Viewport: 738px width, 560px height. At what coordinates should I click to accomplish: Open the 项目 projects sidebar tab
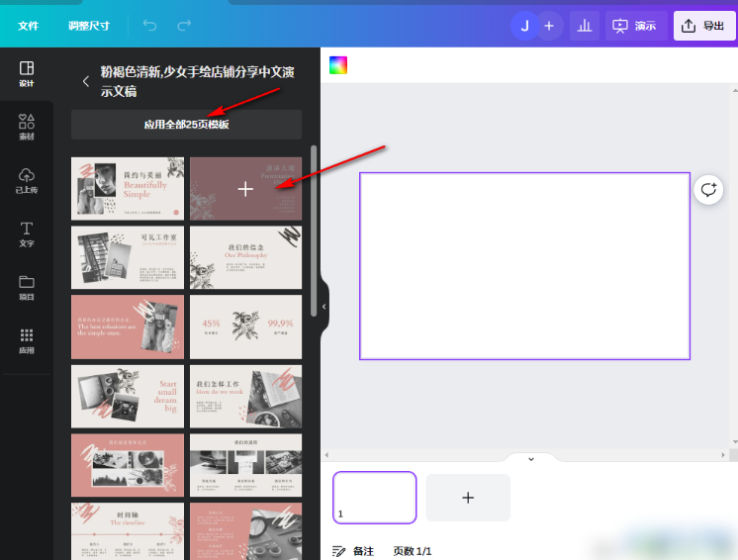[x=27, y=288]
